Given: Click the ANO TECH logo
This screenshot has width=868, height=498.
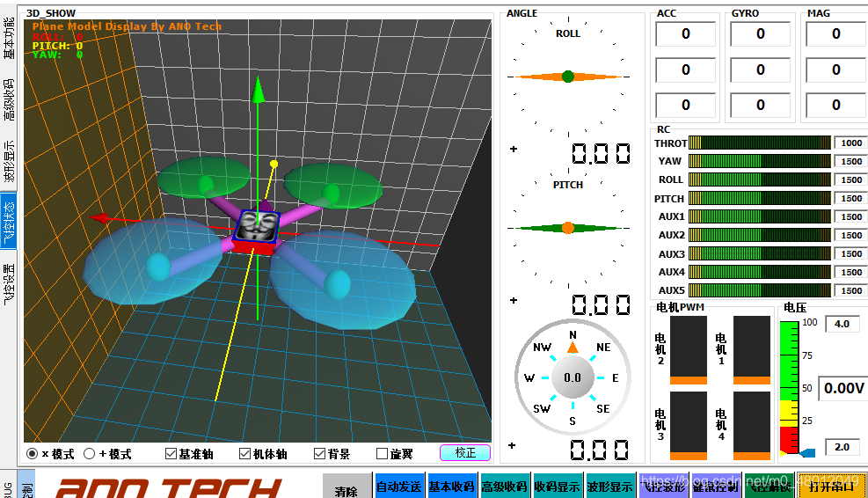Looking at the screenshot, I should point(169,487).
